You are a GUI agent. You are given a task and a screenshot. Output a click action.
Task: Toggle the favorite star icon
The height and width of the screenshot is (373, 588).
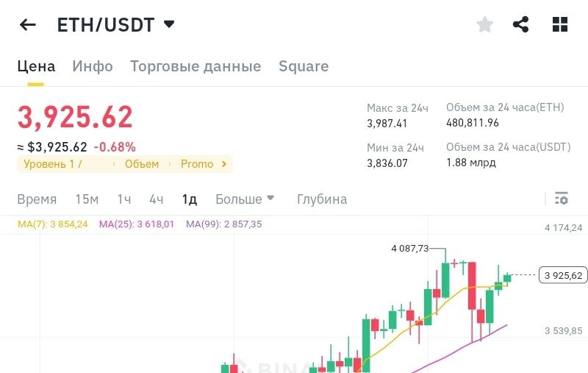tap(484, 24)
